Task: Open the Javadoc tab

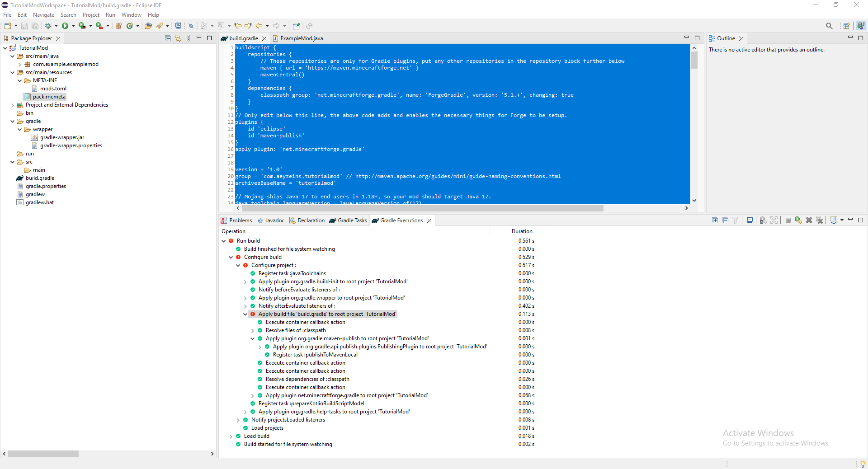Action: click(x=271, y=220)
